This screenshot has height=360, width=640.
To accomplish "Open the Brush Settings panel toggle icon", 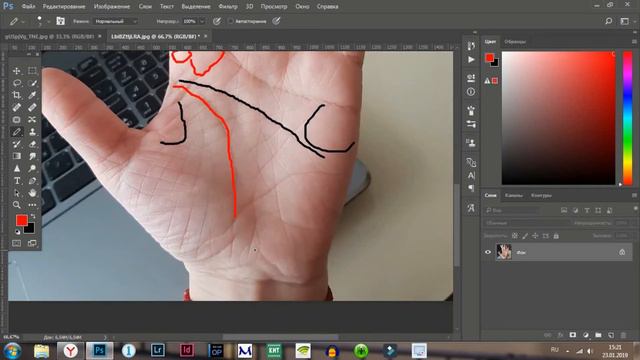I will coord(60,21).
